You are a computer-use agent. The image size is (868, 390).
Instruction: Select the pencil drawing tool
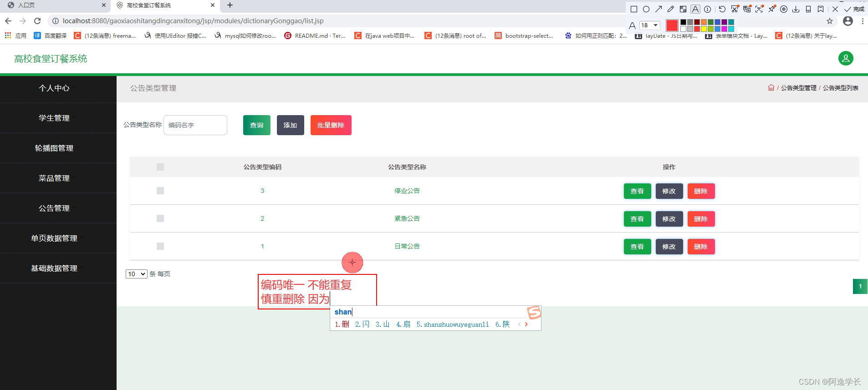(671, 9)
